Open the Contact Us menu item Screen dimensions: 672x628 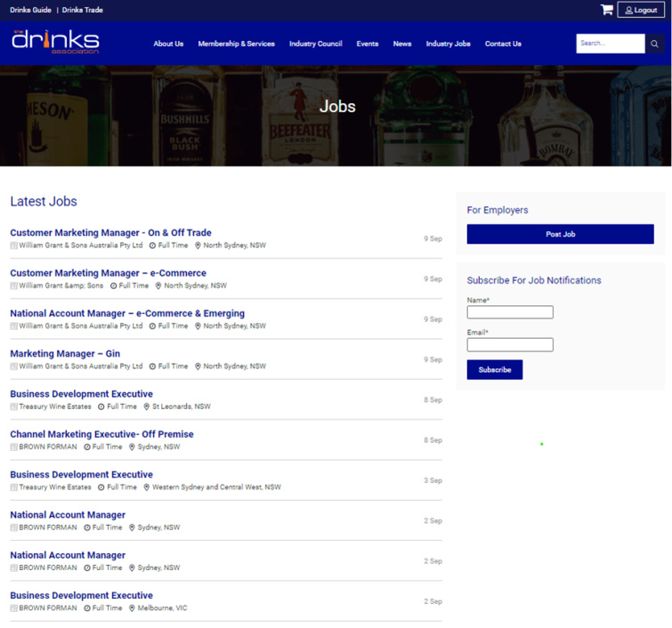(503, 44)
